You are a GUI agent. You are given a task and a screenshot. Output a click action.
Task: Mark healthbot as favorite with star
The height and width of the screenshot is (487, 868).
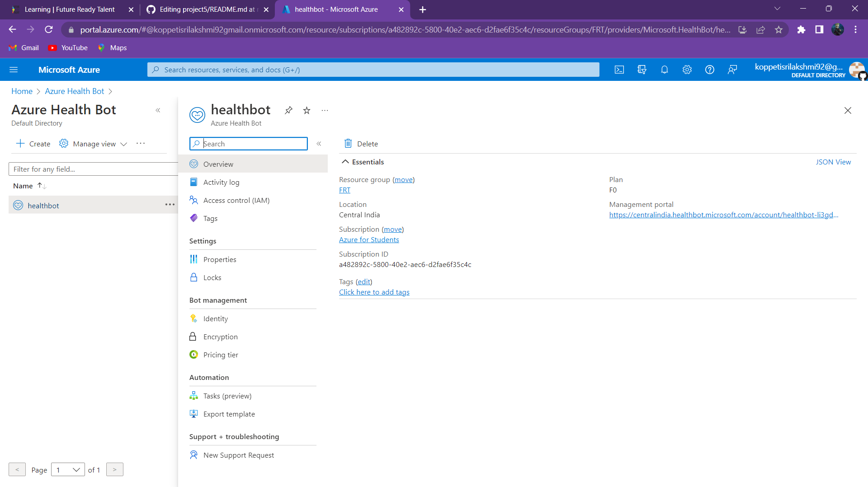pos(307,110)
